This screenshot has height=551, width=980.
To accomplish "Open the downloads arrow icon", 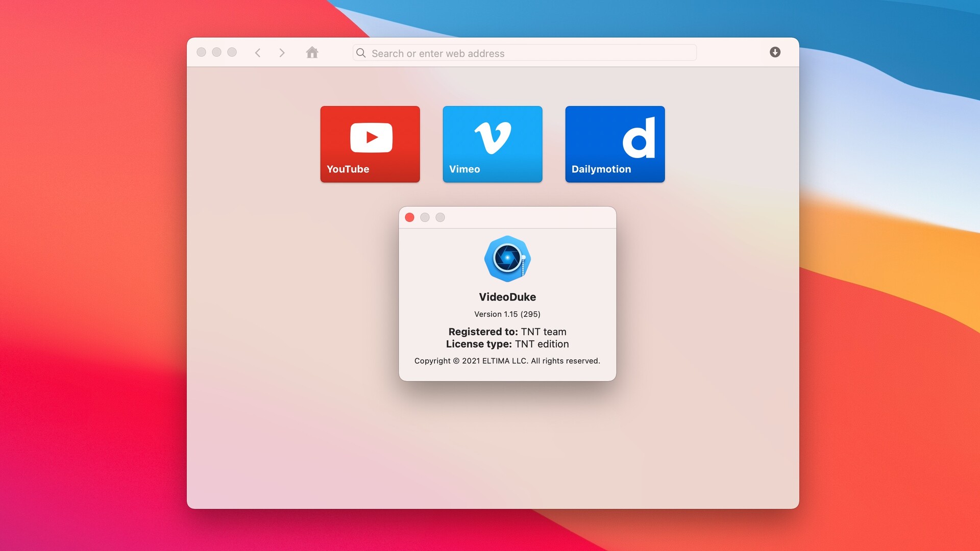I will click(775, 52).
